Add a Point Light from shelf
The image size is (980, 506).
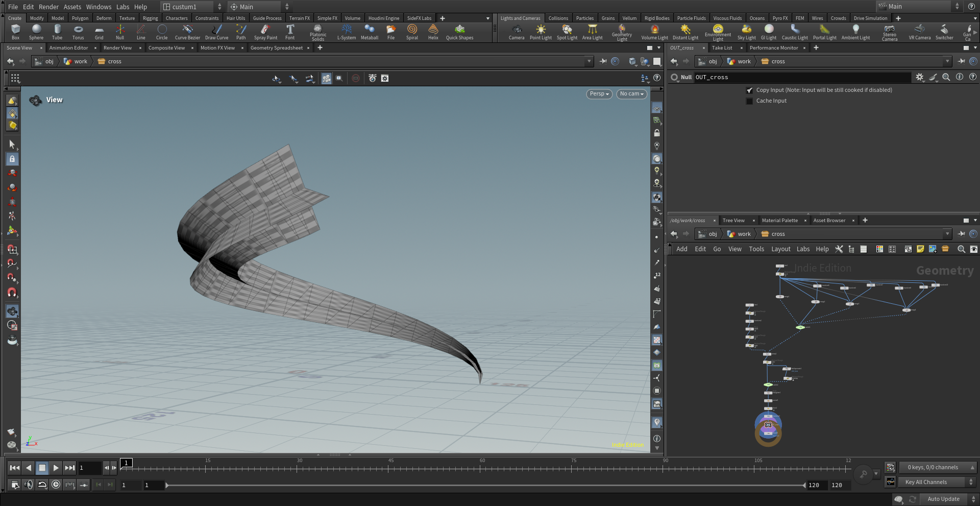pos(541,32)
